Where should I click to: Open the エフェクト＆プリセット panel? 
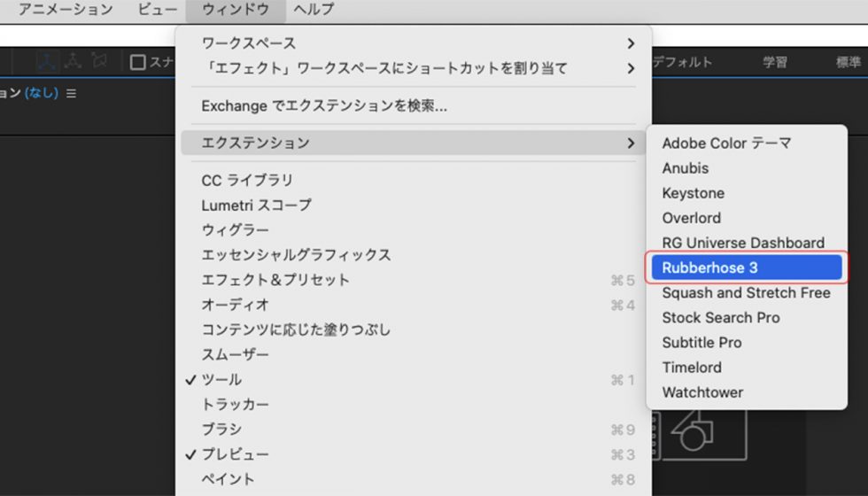coord(414,280)
